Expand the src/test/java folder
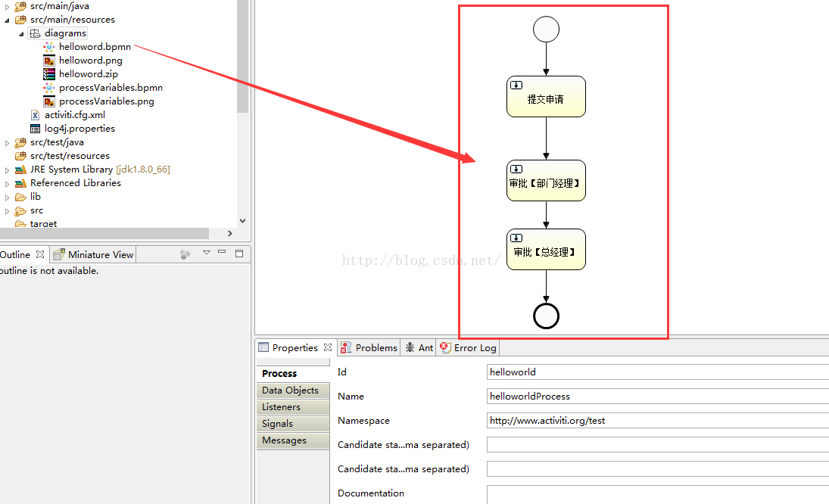Screen dimensions: 829x504 pyautogui.click(x=7, y=142)
